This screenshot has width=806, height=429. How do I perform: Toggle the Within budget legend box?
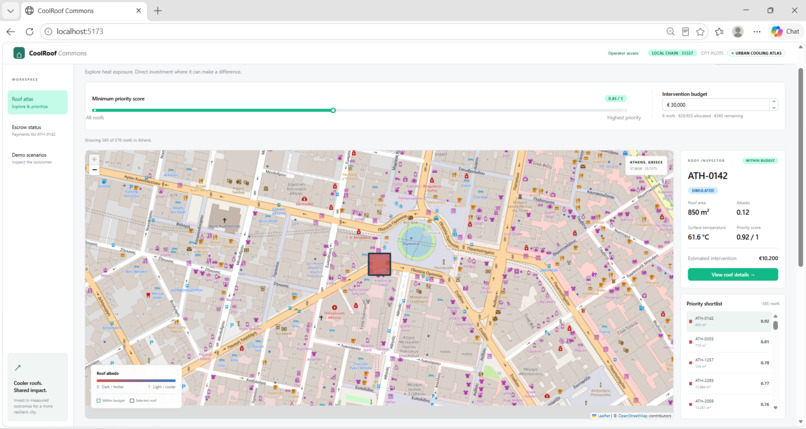99,400
